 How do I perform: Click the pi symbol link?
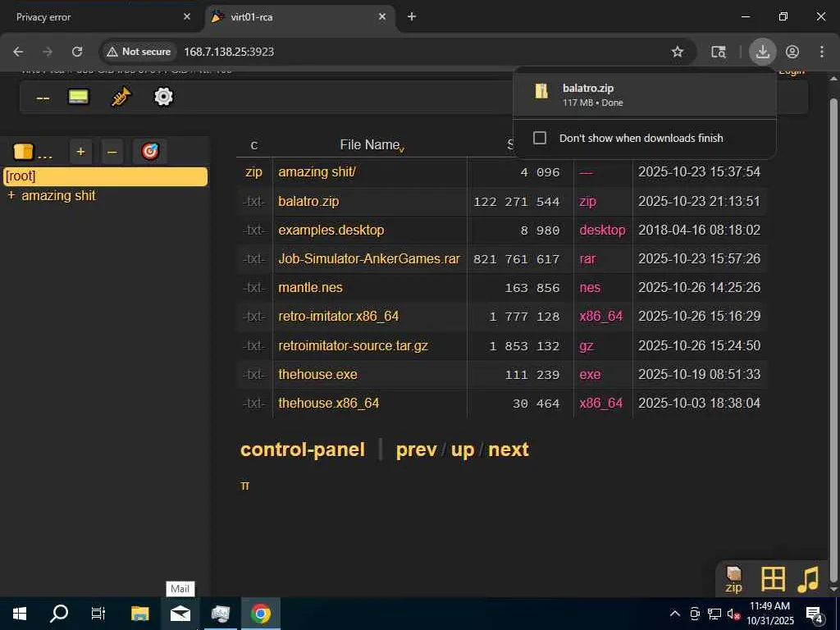coord(244,486)
